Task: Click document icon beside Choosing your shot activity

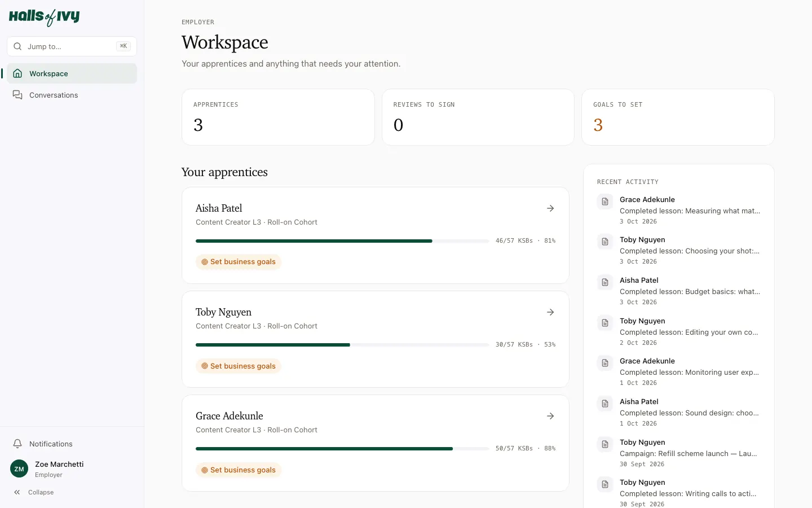Action: 605,242
